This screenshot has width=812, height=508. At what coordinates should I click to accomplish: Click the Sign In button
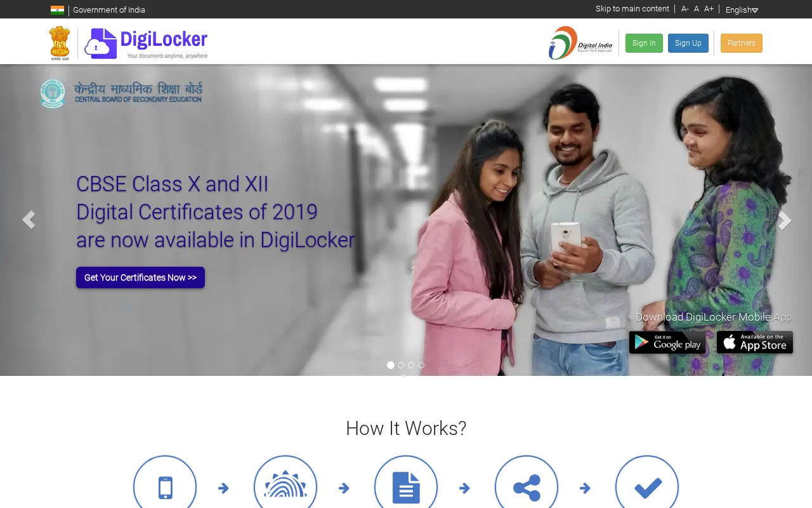(644, 43)
